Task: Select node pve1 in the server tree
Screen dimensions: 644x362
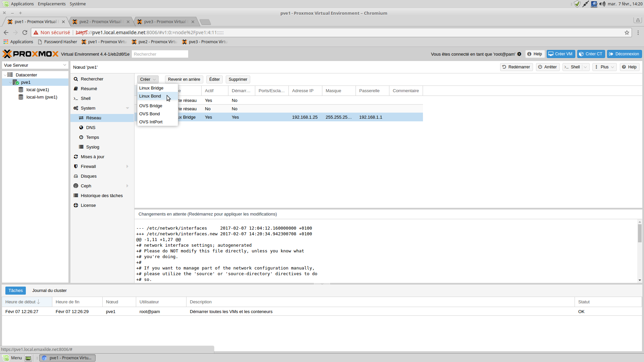Action: [x=25, y=82]
